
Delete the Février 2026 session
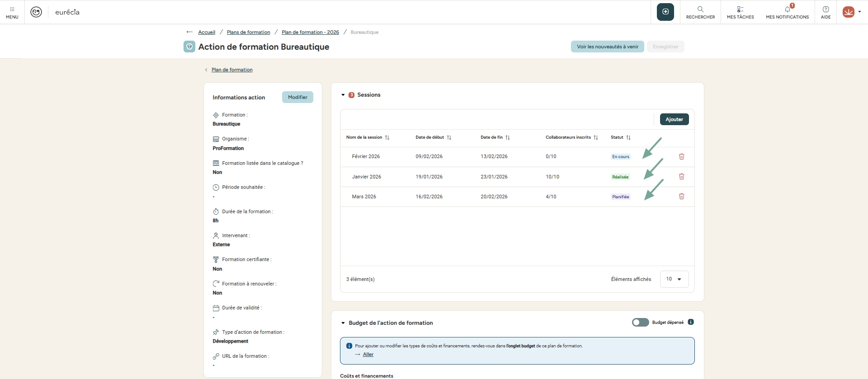click(x=681, y=157)
